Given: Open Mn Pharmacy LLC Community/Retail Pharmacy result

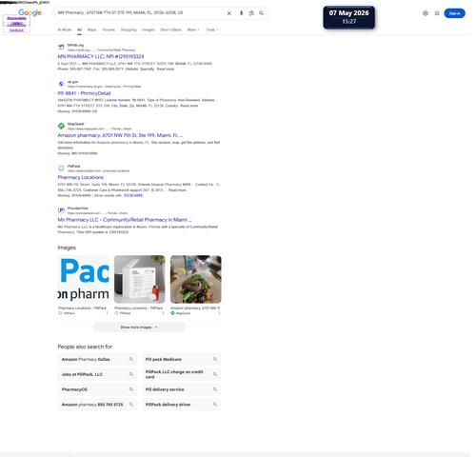Looking at the screenshot, I should point(125,220).
